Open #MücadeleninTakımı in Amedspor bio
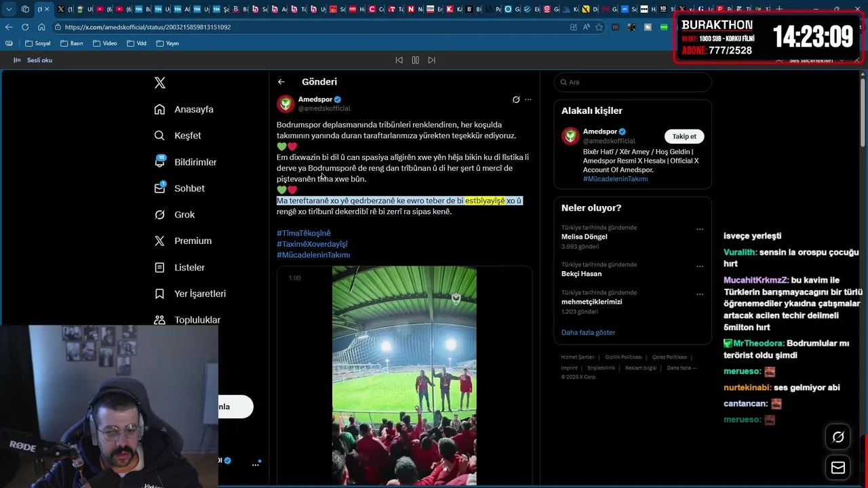The height and width of the screenshot is (488, 868). [615, 179]
